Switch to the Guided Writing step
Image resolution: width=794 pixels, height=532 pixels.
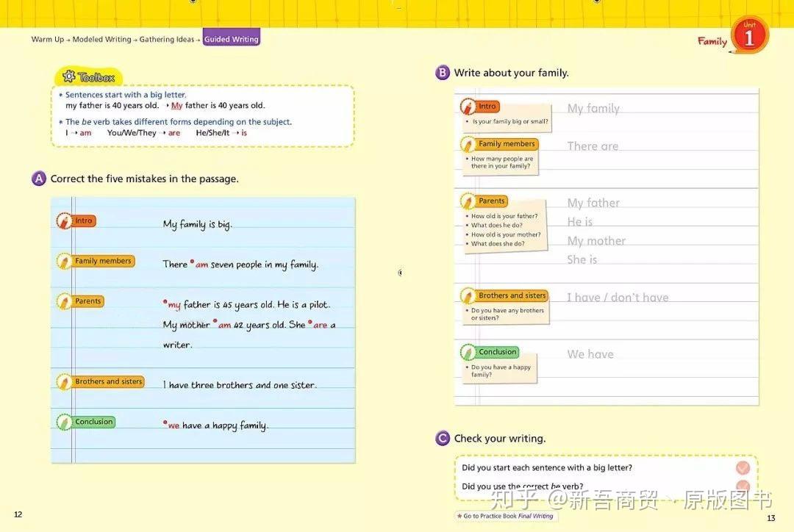[231, 38]
